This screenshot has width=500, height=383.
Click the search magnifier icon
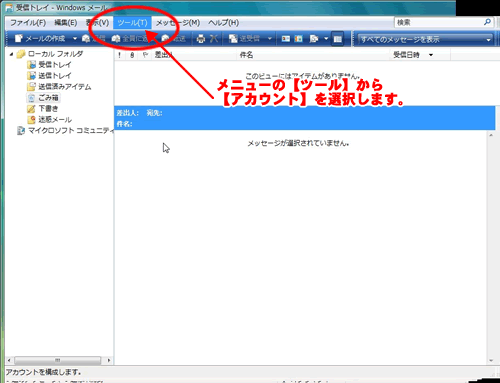point(487,22)
